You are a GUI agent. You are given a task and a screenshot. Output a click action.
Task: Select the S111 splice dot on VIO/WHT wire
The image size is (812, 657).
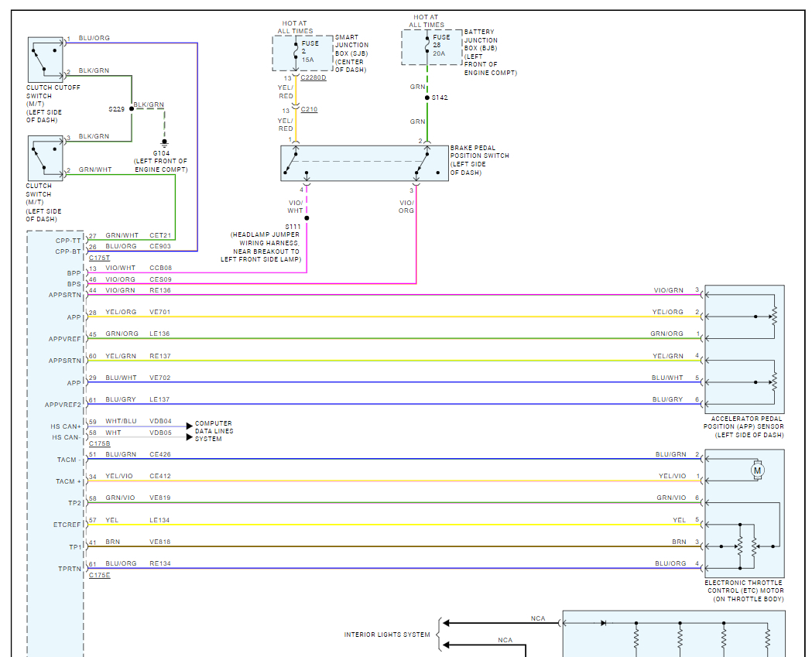307,218
